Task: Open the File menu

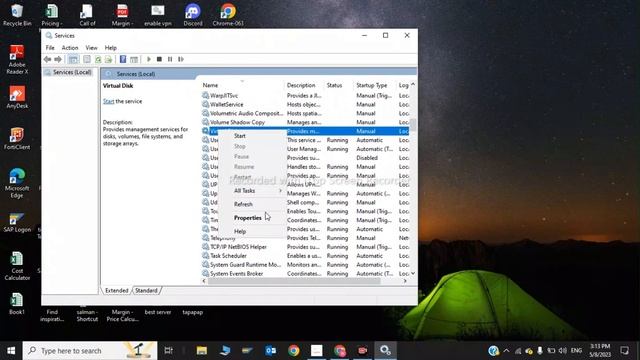Action: [50, 48]
